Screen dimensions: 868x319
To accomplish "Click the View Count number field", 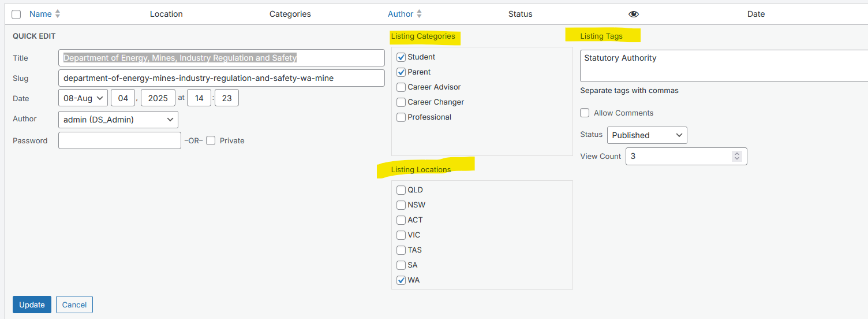I will [686, 157].
